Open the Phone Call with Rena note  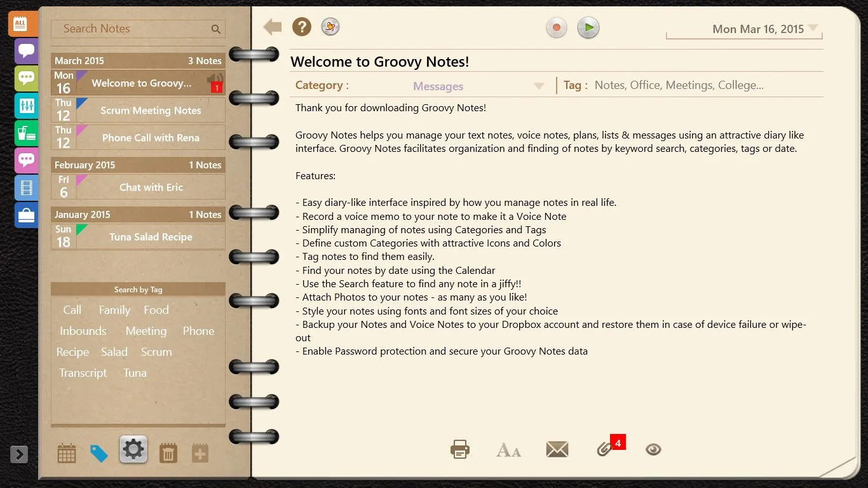pos(138,137)
